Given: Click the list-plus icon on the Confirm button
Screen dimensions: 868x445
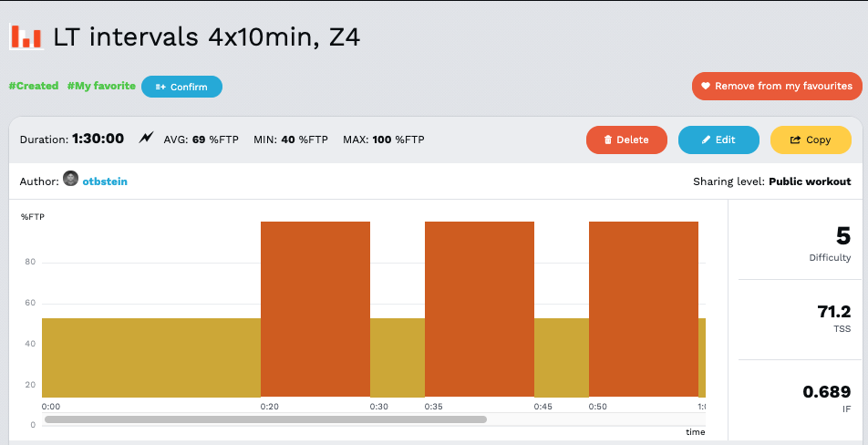Looking at the screenshot, I should [x=160, y=88].
